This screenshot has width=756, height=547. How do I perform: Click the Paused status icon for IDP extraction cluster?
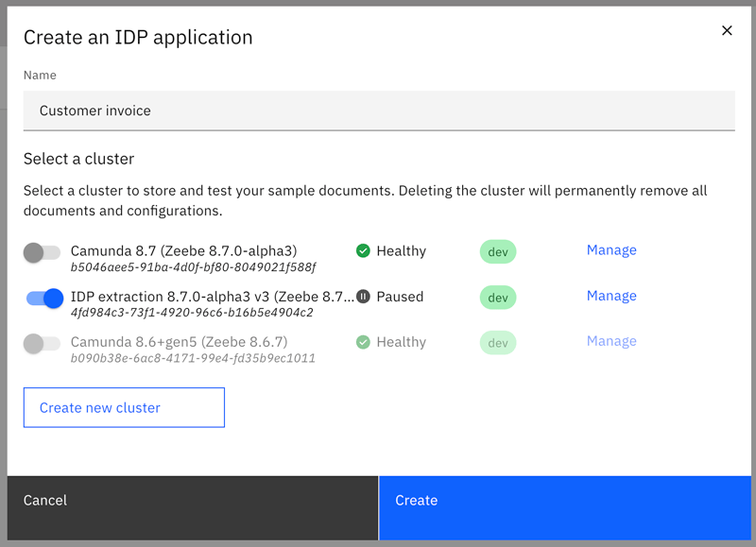coord(362,297)
